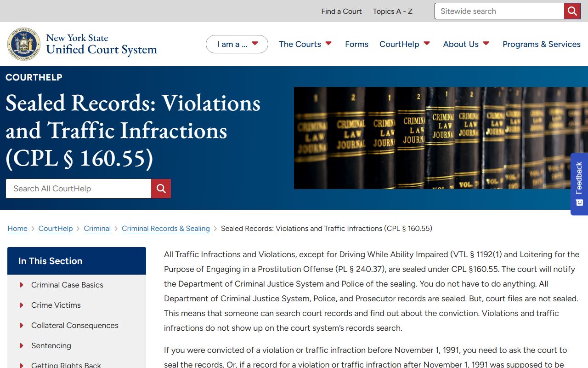The height and width of the screenshot is (368, 588).
Task: Open Criminal Records & Sealing breadcrumb
Action: (x=166, y=229)
